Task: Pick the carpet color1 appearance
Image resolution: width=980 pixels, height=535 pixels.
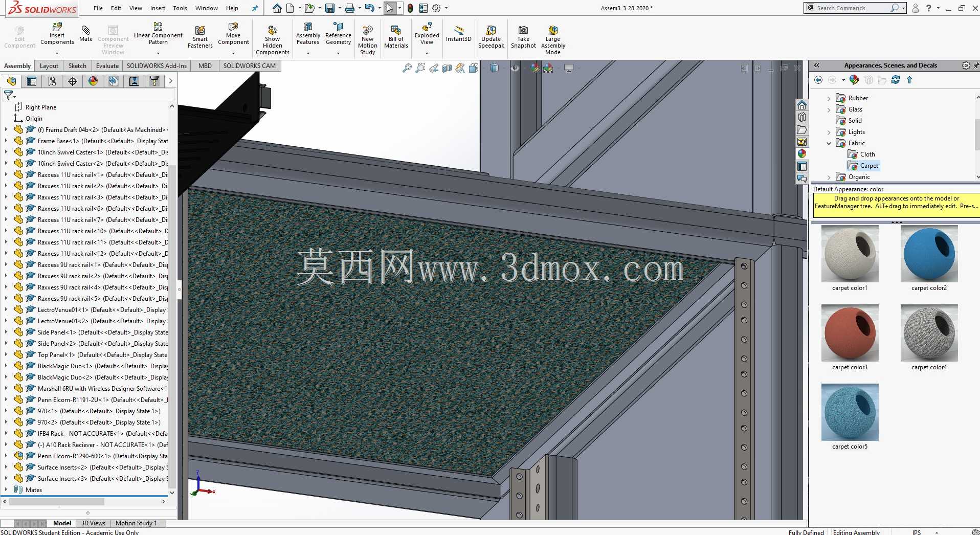Action: [x=850, y=254]
